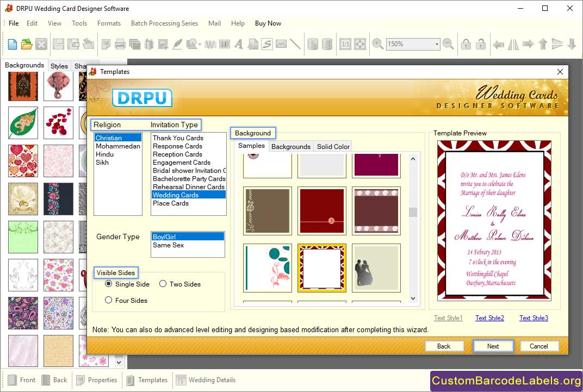Click the up arrow alignment icon

coord(543,44)
